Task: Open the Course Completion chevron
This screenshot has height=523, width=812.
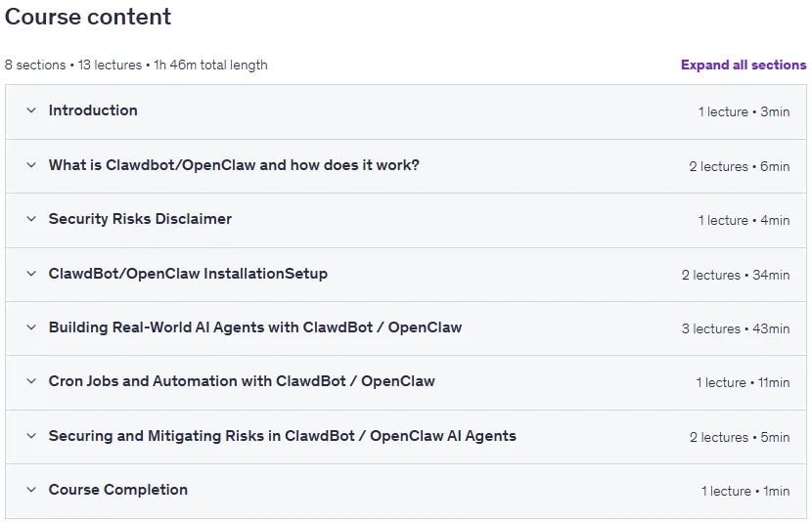Action: pyautogui.click(x=31, y=490)
